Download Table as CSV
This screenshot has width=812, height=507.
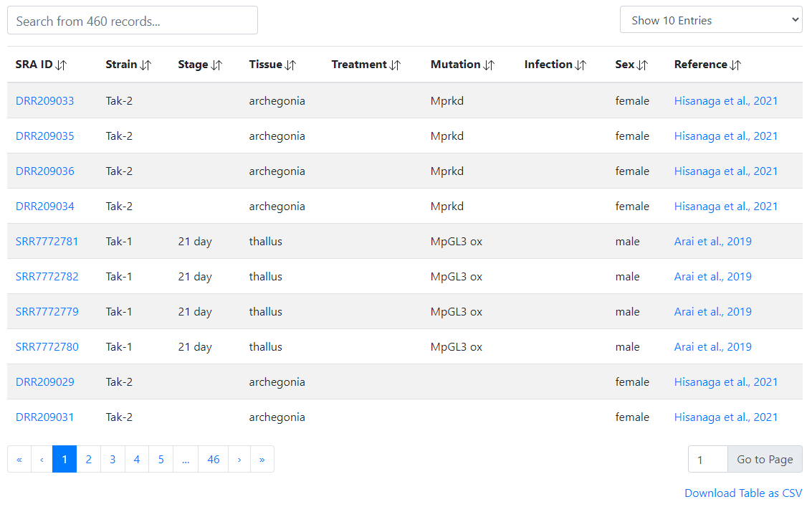(x=743, y=493)
